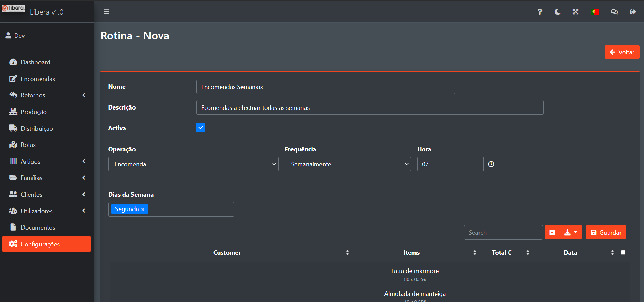Click the logout icon in header

click(x=633, y=12)
